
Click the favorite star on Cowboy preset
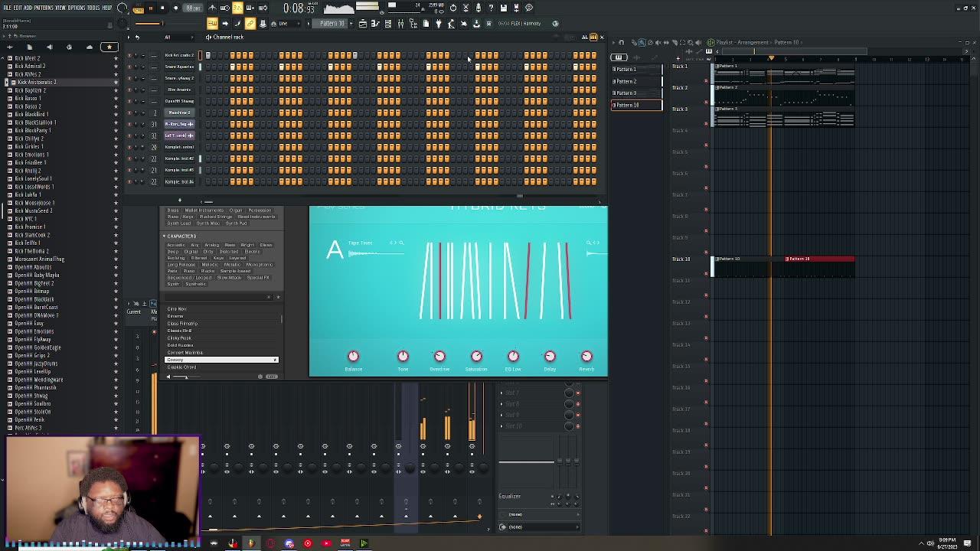[275, 360]
